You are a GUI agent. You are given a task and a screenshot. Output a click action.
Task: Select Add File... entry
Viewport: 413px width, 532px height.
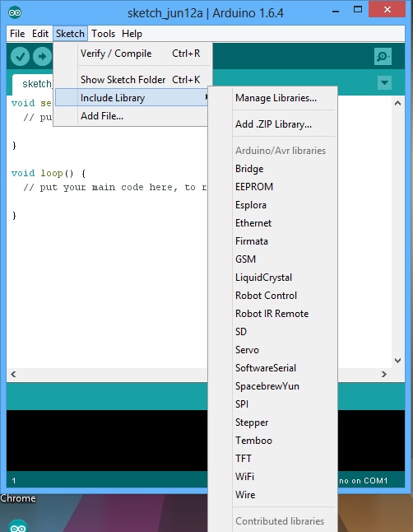click(132, 116)
